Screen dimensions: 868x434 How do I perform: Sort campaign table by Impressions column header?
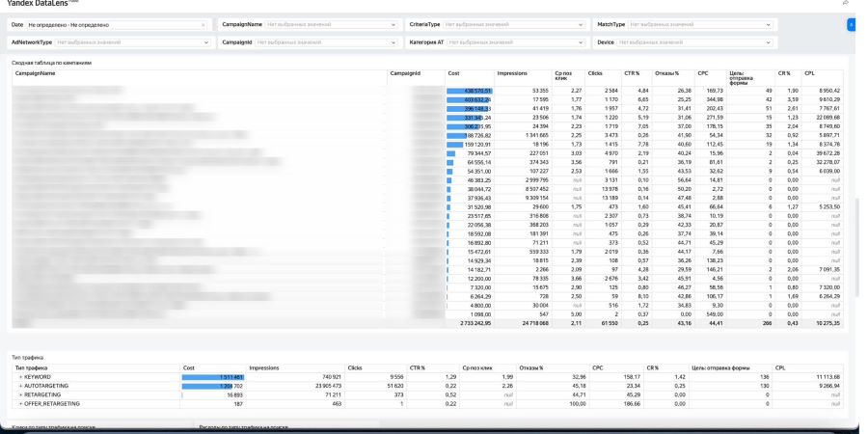pos(512,73)
